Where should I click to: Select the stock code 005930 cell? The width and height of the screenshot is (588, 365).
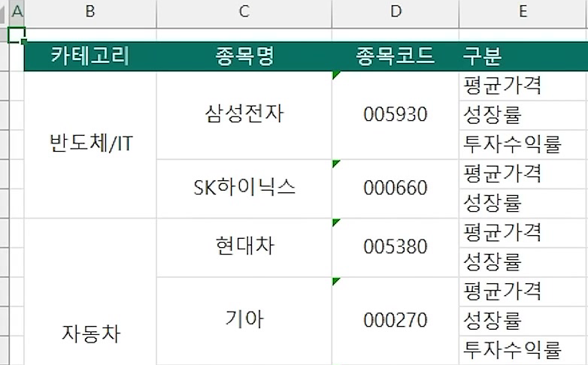click(x=396, y=115)
